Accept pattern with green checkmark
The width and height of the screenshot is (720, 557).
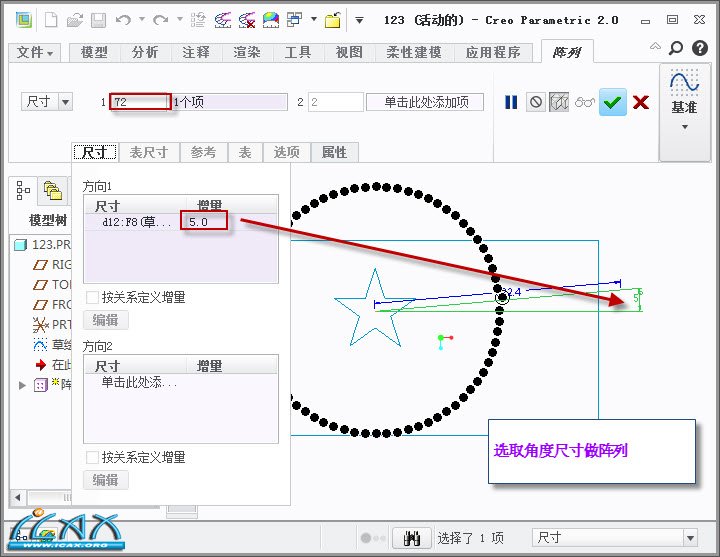pos(613,102)
